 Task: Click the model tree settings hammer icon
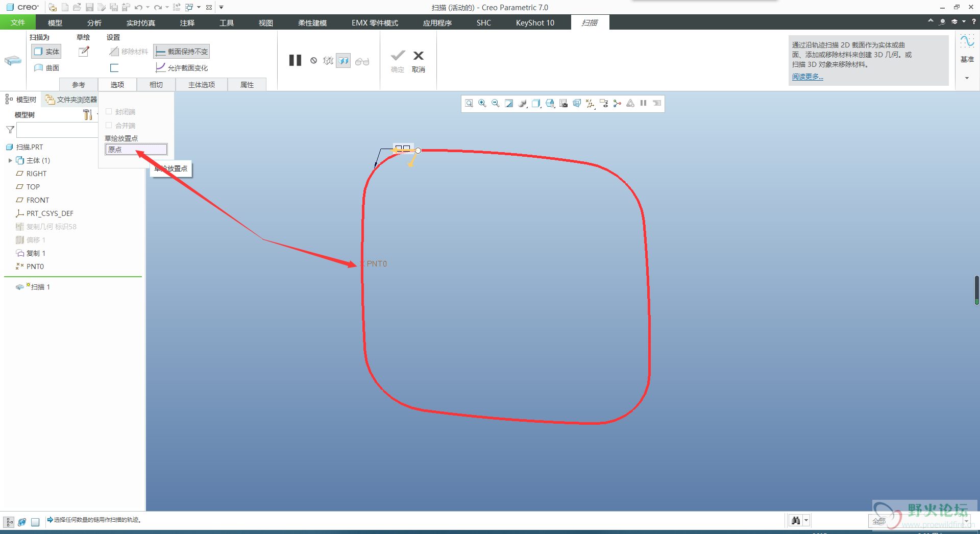tap(88, 115)
